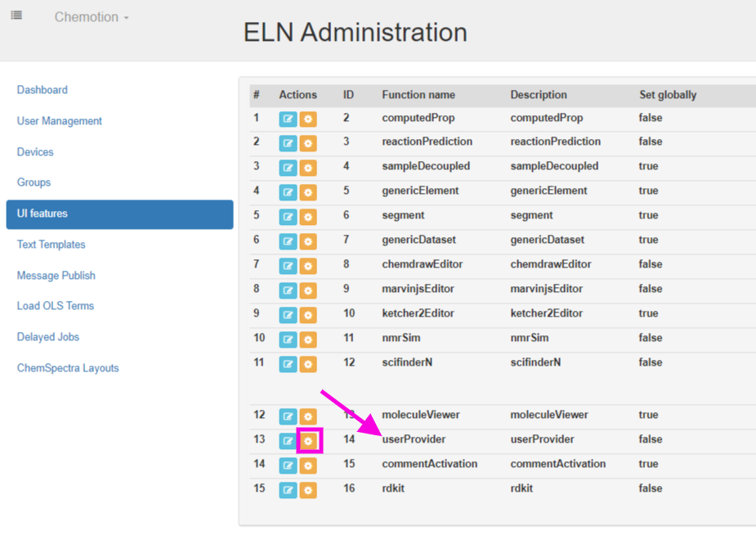Go to User Management

tap(59, 120)
